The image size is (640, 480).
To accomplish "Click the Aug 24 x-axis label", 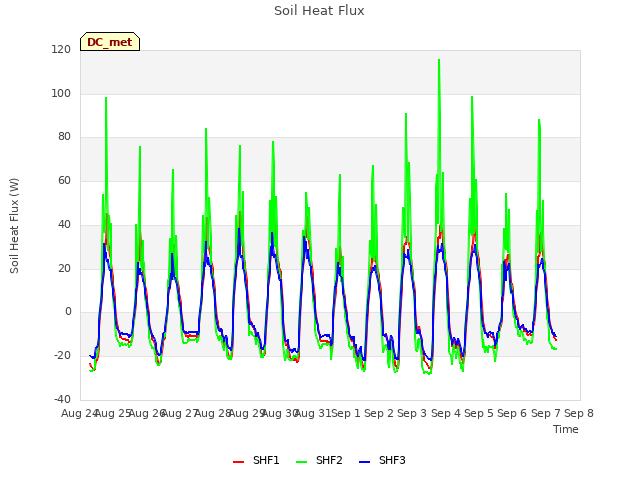I will [x=79, y=413].
